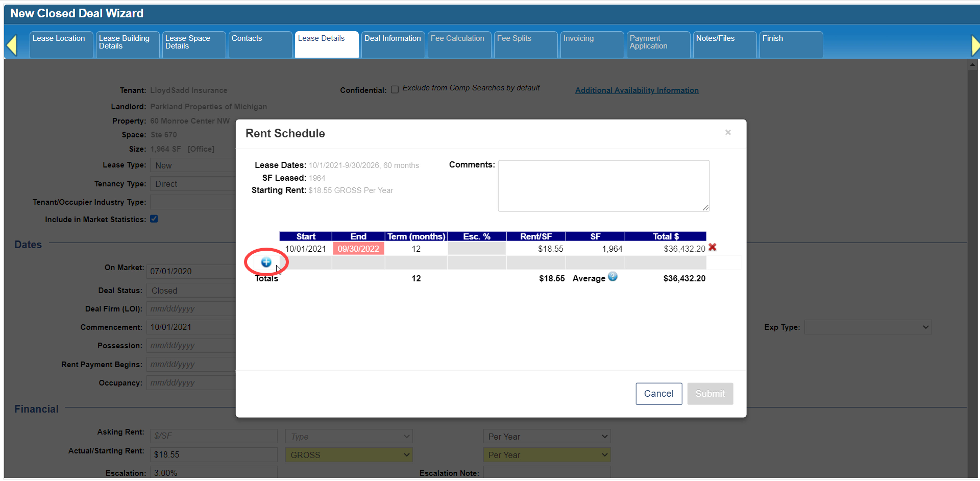
Task: Uncheck Include in Market Statistics
Action: [x=154, y=219]
